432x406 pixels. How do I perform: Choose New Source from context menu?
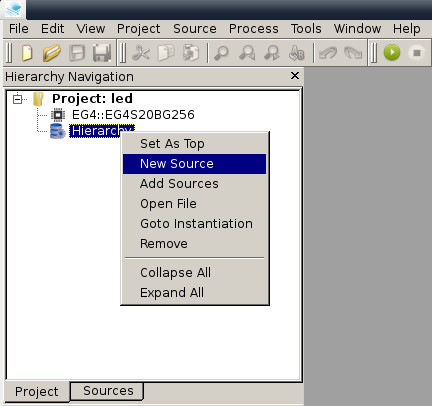coord(194,164)
